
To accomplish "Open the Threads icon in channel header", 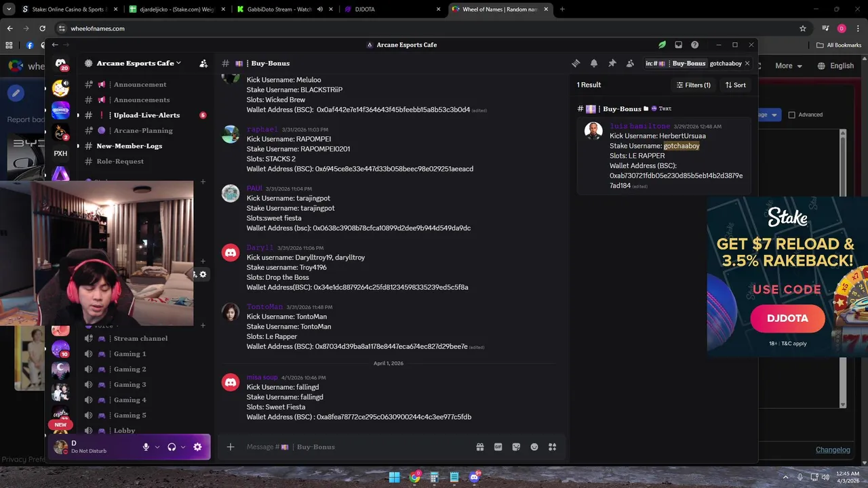I will coord(576,63).
